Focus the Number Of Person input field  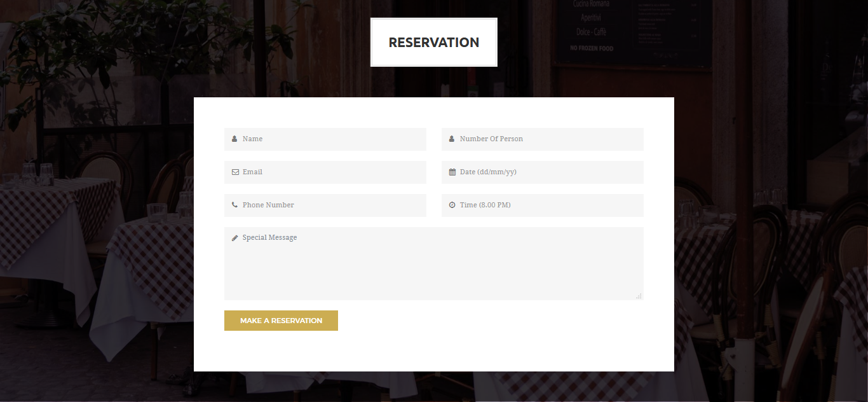coord(548,139)
